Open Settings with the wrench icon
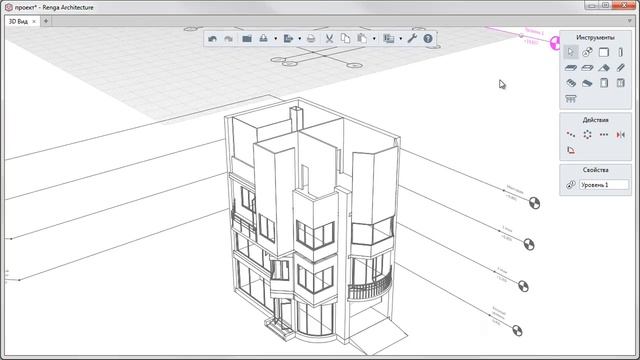 (x=412, y=39)
